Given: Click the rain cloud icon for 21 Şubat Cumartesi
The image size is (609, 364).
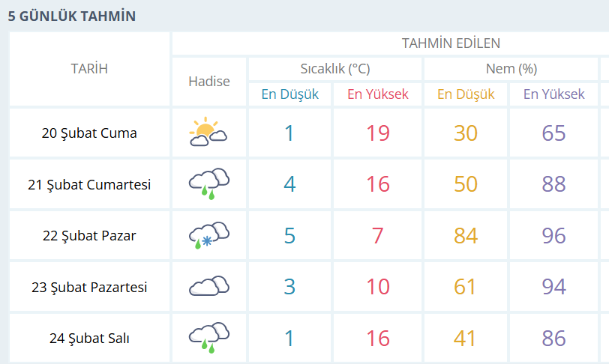Looking at the screenshot, I should click(208, 183).
